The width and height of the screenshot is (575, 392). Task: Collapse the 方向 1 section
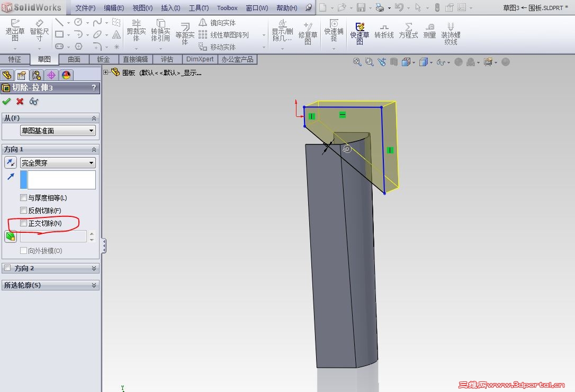click(94, 150)
